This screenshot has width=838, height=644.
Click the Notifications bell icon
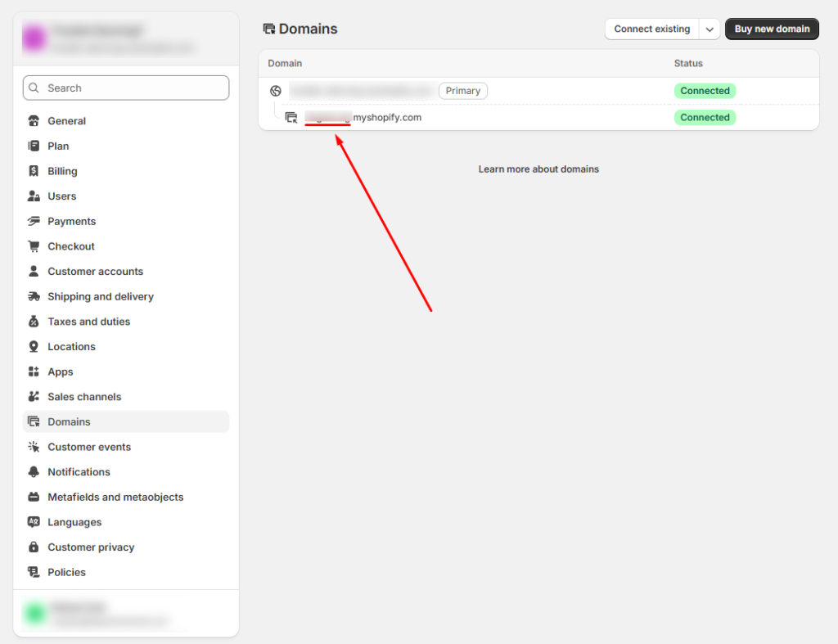pos(34,472)
